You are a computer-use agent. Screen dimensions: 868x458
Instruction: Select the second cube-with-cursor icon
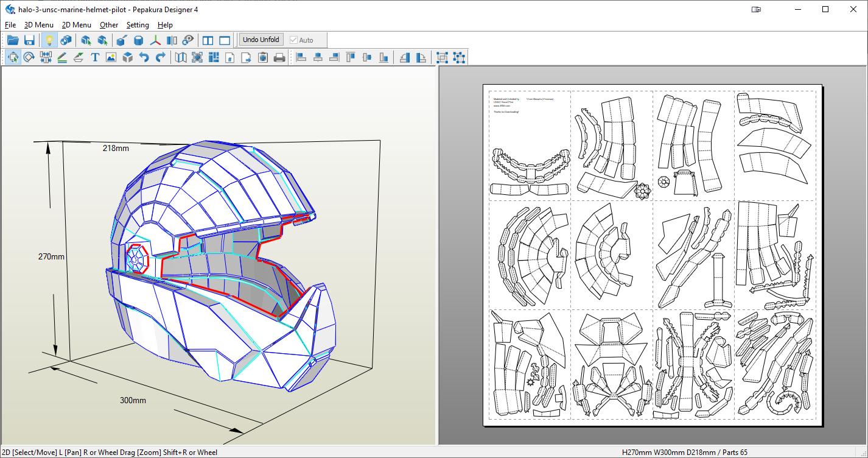click(x=102, y=40)
